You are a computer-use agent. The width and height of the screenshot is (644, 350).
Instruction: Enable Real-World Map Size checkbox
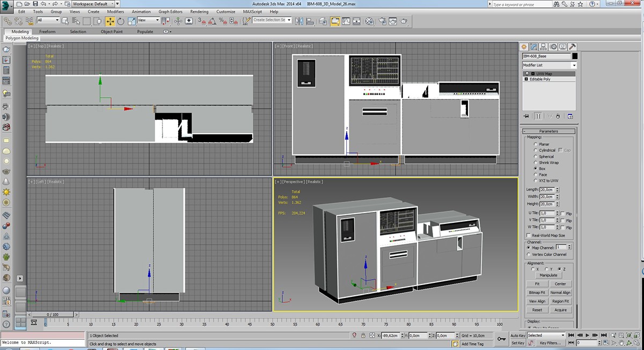click(x=529, y=235)
